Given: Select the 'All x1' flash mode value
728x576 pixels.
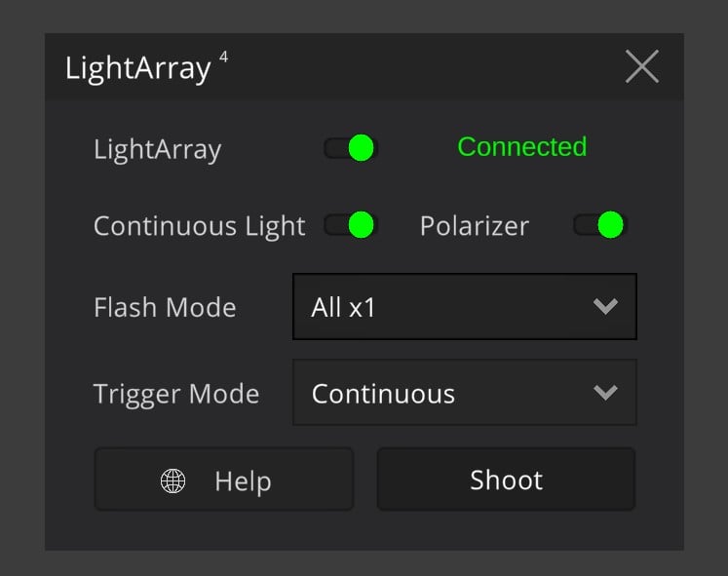Looking at the screenshot, I should 343,307.
